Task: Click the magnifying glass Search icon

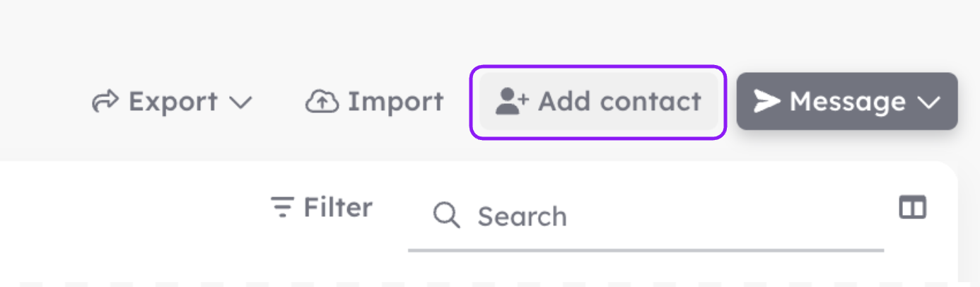Action: pyautogui.click(x=447, y=216)
